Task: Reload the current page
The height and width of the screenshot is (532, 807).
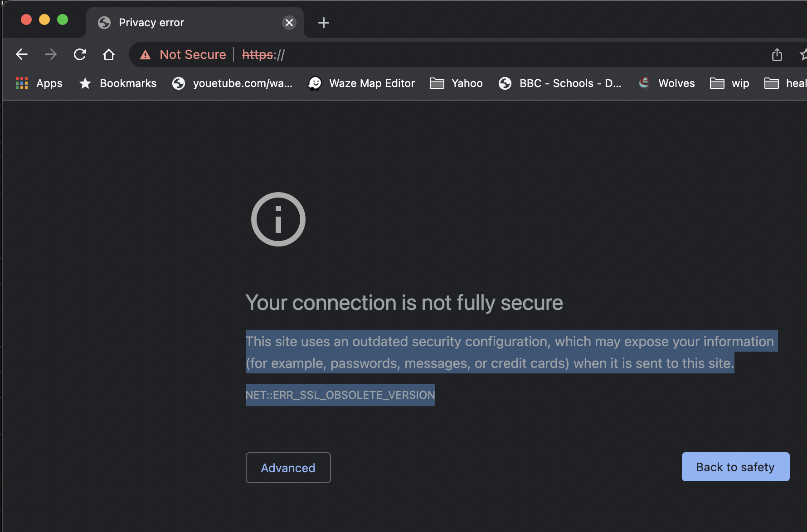Action: (x=80, y=55)
